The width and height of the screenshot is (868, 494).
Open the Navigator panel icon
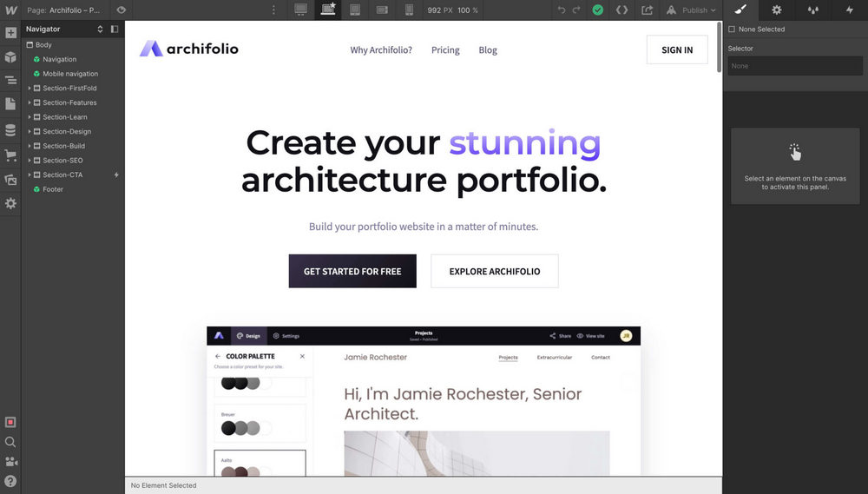point(10,80)
